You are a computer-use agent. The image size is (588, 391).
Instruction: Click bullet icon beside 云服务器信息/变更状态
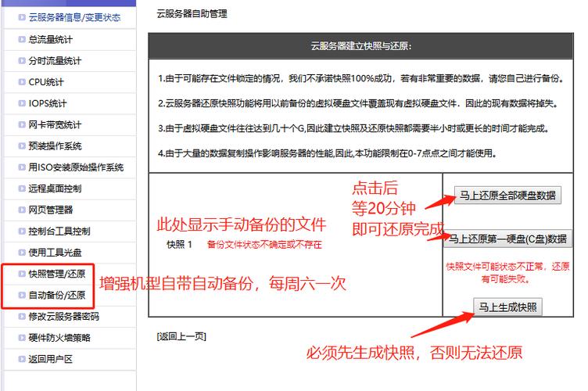[x=22, y=17]
